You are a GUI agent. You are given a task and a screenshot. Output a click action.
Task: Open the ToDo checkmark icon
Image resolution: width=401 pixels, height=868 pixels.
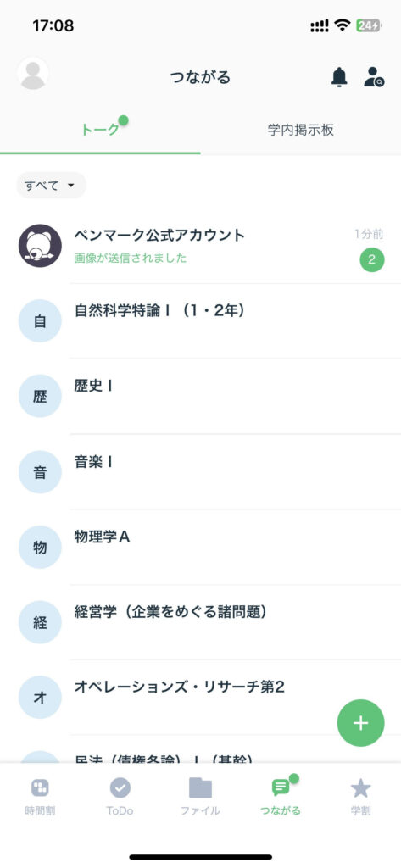click(x=120, y=787)
